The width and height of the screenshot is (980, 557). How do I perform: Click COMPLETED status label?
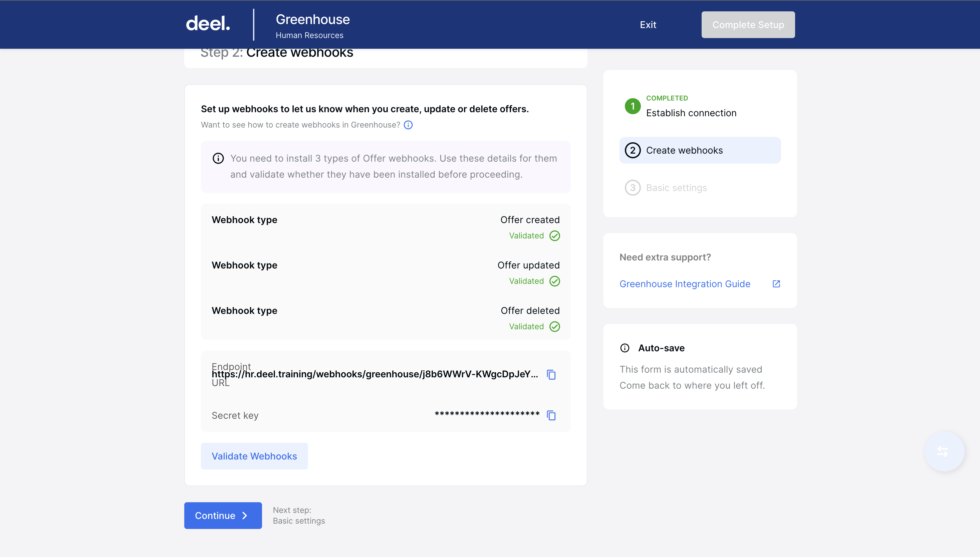point(667,98)
